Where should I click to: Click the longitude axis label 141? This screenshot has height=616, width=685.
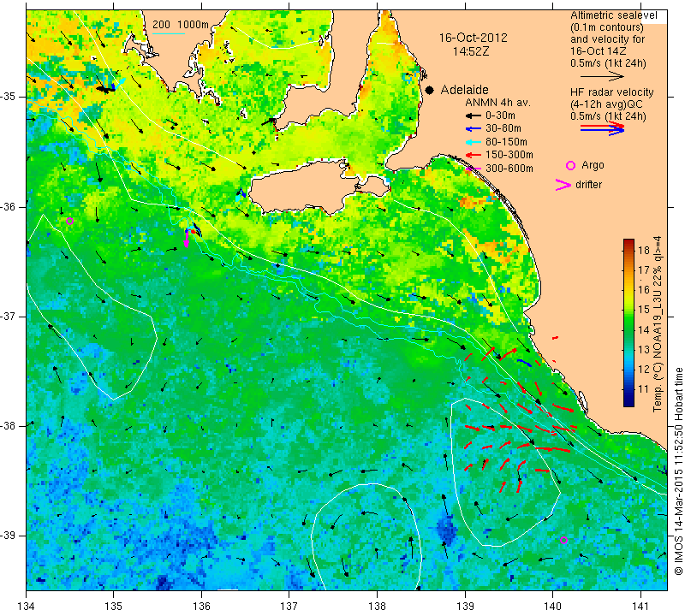coord(640,607)
